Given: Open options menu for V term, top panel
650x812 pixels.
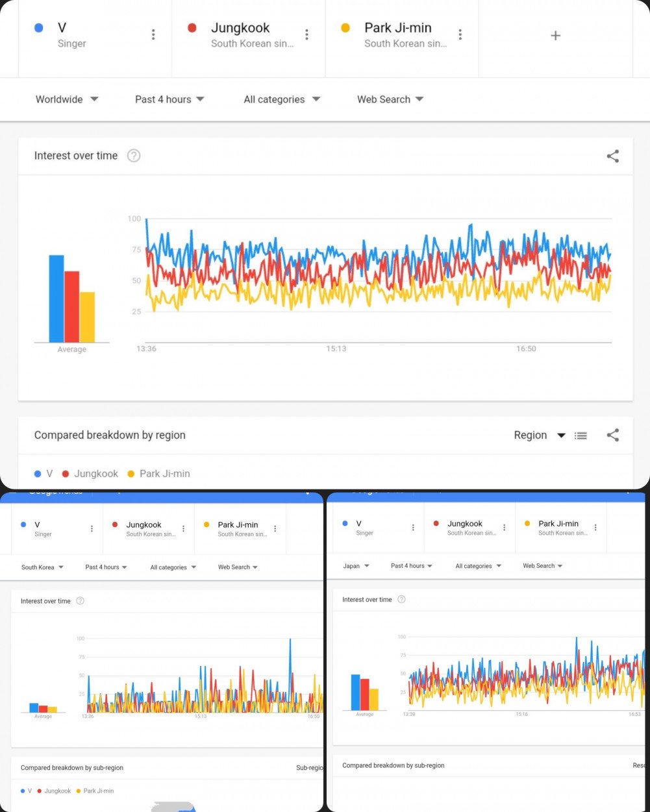Looking at the screenshot, I should [x=153, y=34].
